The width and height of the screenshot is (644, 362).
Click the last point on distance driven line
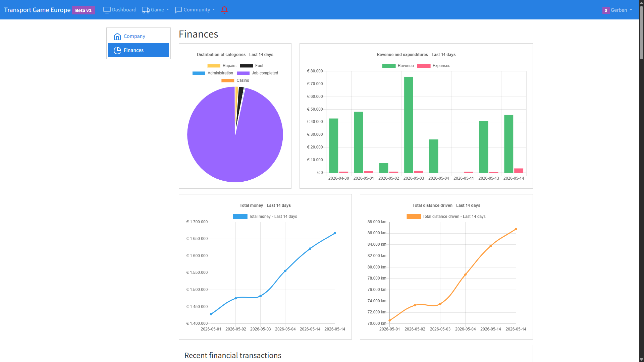tap(516, 229)
